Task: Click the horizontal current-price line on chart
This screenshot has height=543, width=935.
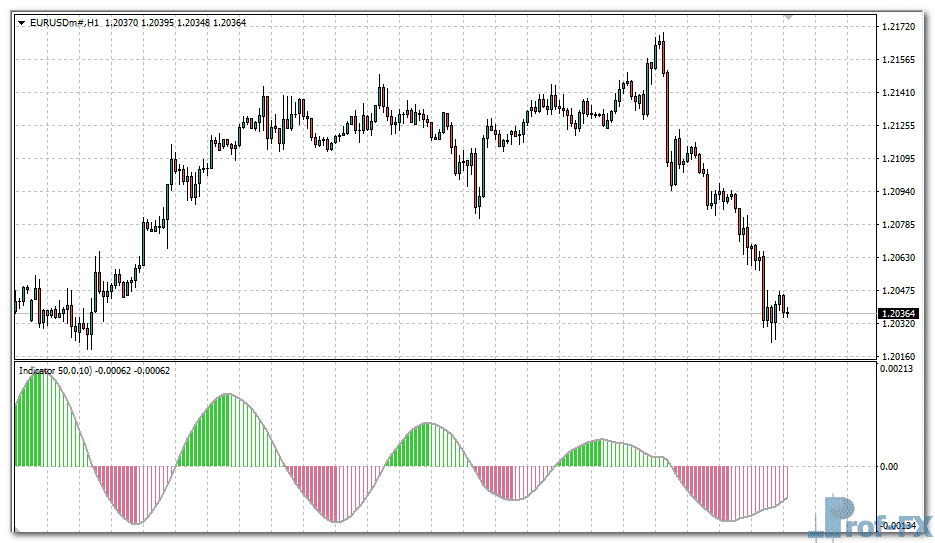Action: click(x=400, y=314)
